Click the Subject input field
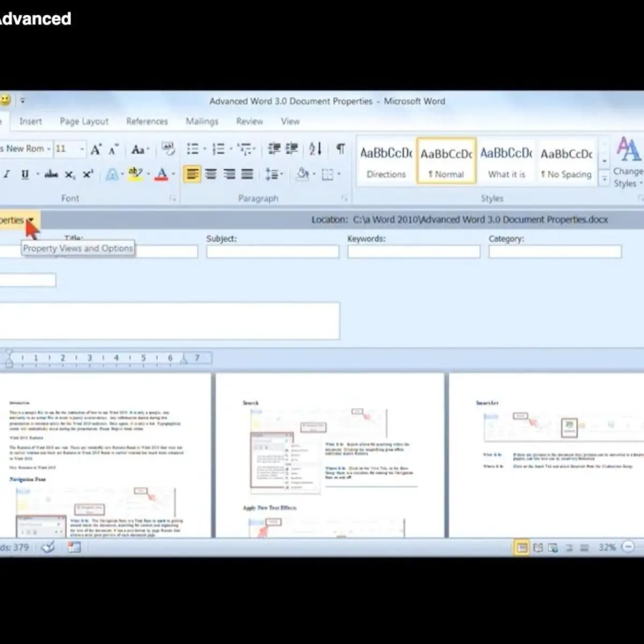644x644 pixels. (x=273, y=251)
